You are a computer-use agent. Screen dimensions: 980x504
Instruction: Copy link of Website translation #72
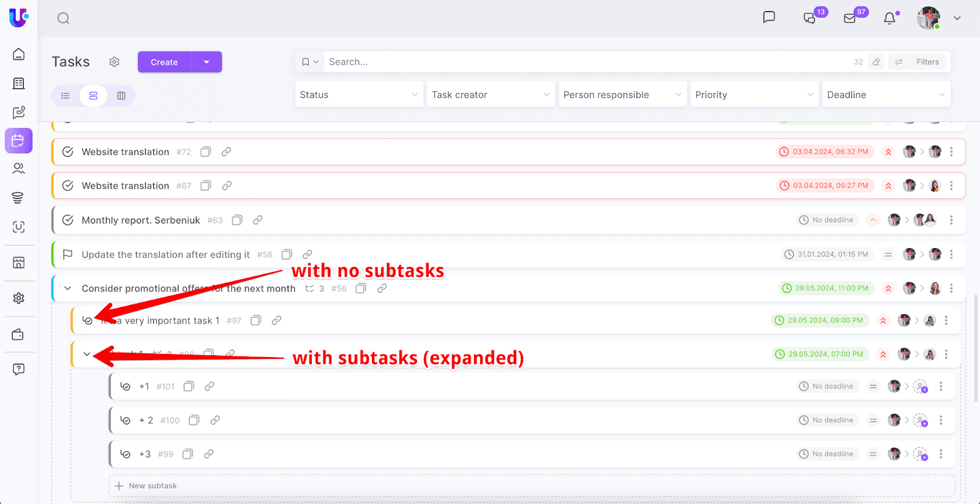tap(226, 152)
